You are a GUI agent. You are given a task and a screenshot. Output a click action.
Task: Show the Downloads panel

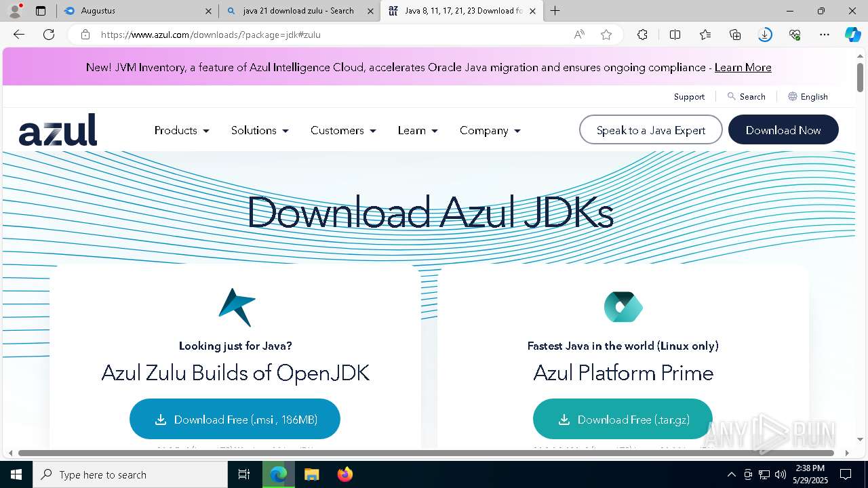coord(765,35)
